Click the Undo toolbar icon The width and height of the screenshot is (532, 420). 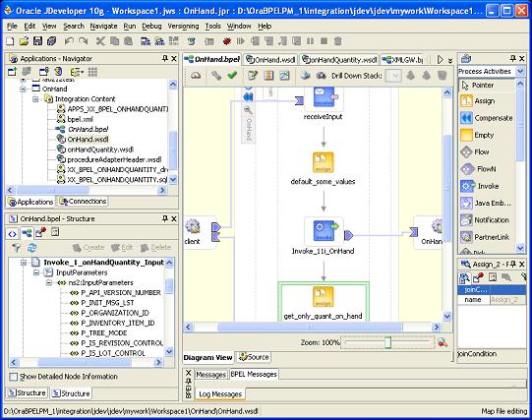(x=69, y=41)
